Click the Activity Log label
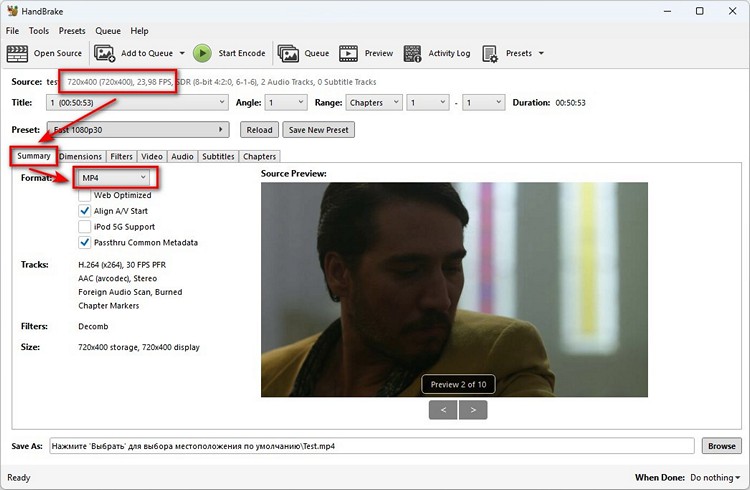 point(449,53)
